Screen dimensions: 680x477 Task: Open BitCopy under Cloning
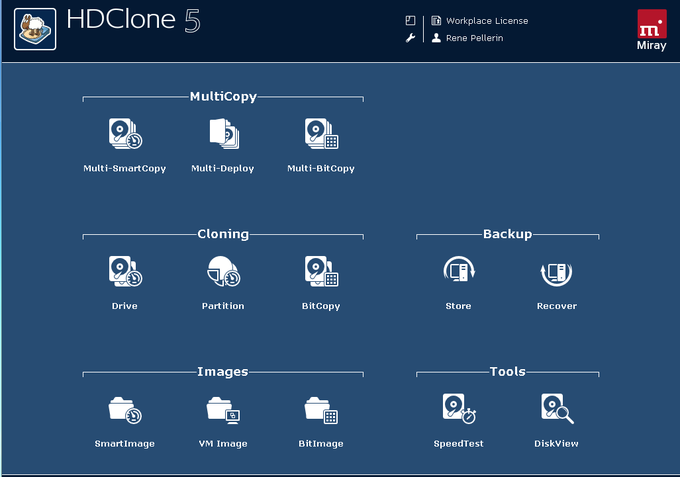321,271
